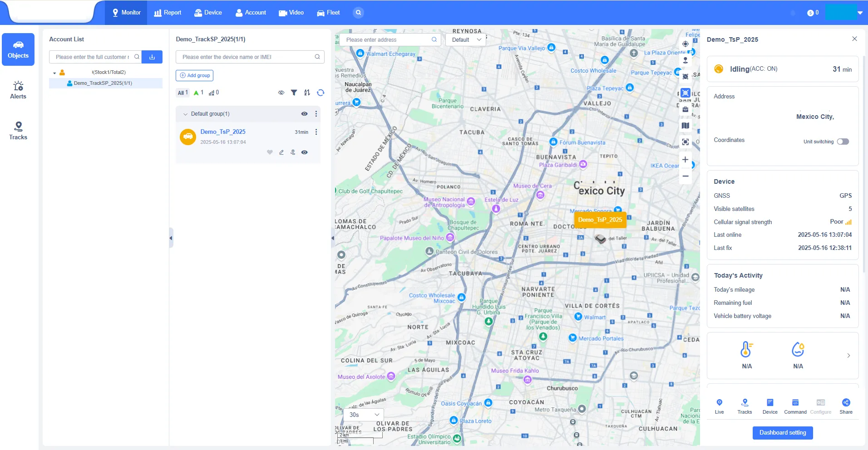The width and height of the screenshot is (868, 450).
Task: Open the filter icon in device list
Action: point(294,93)
